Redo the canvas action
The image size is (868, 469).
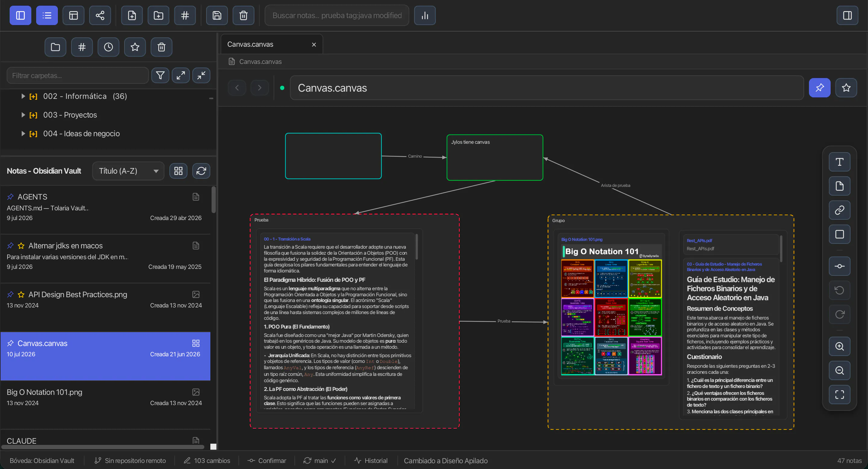(840, 314)
